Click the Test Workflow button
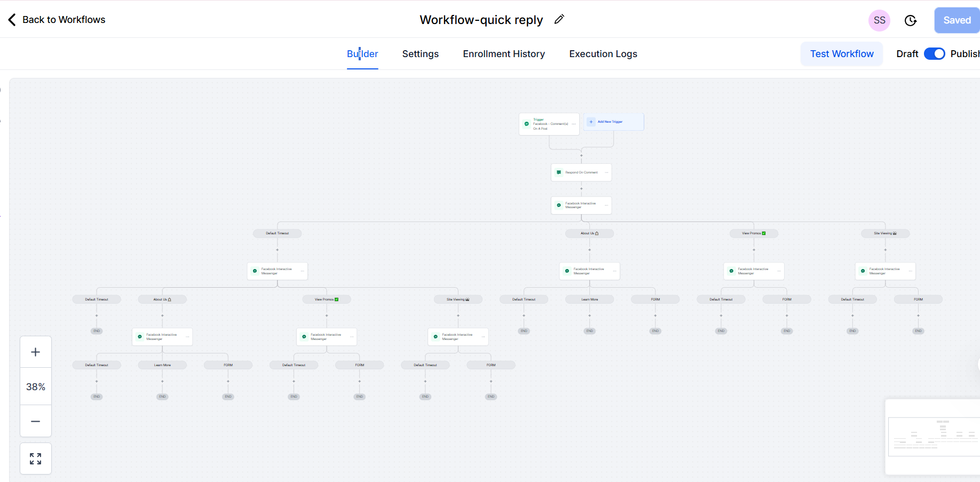Viewport: 980px width, 482px height. pos(841,54)
